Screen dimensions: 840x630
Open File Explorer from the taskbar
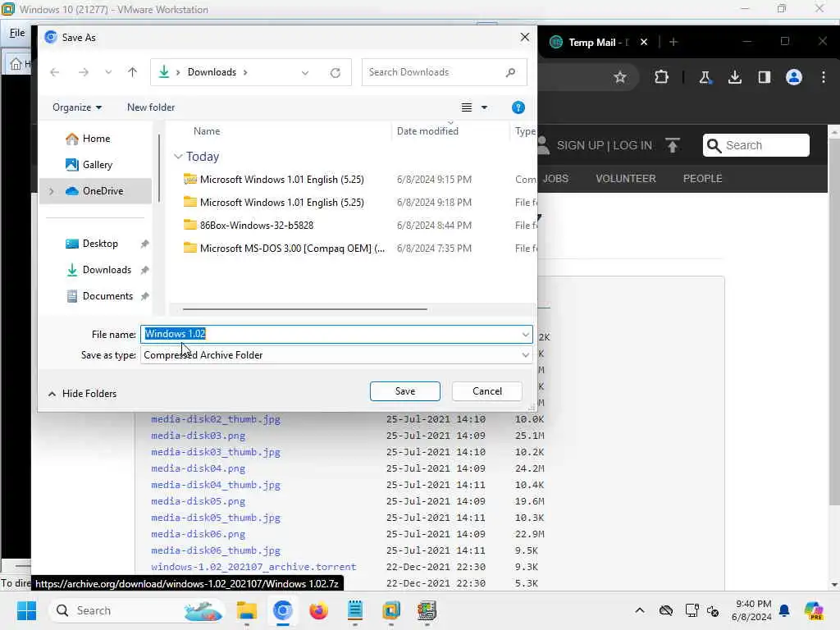coord(246,610)
